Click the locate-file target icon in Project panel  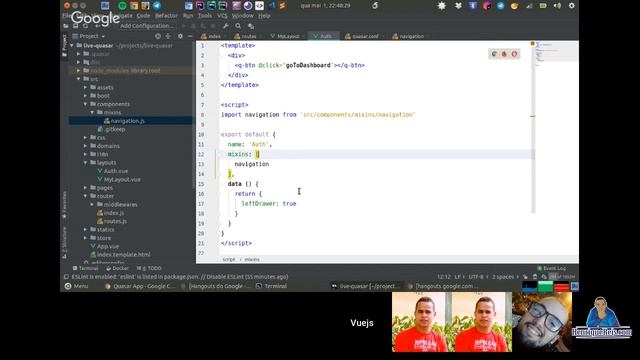point(158,36)
